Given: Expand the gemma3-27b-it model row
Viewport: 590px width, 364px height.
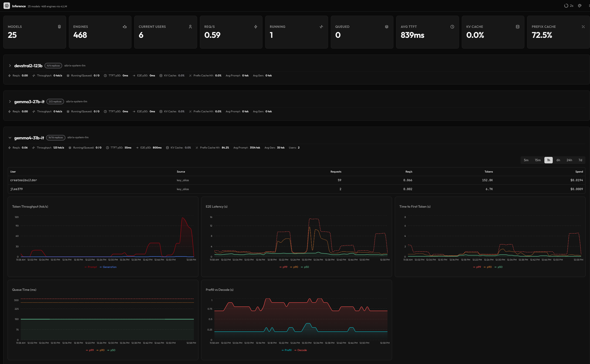Looking at the screenshot, I should 10,102.
